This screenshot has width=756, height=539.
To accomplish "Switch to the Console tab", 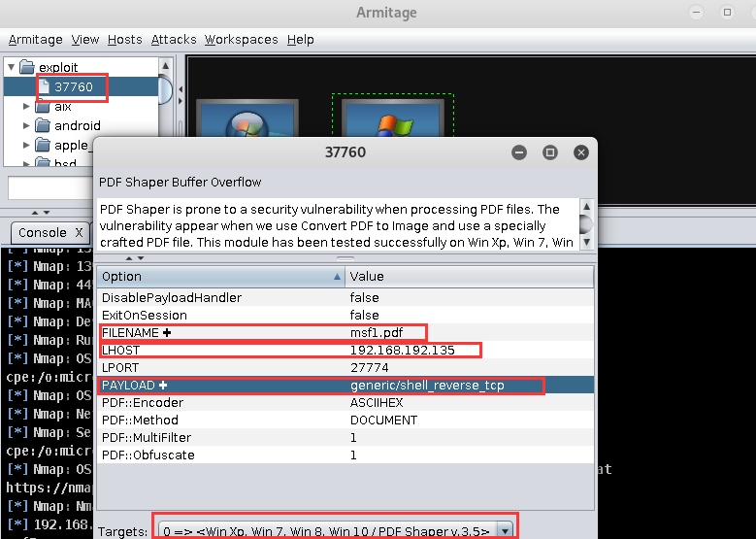I will tap(43, 233).
